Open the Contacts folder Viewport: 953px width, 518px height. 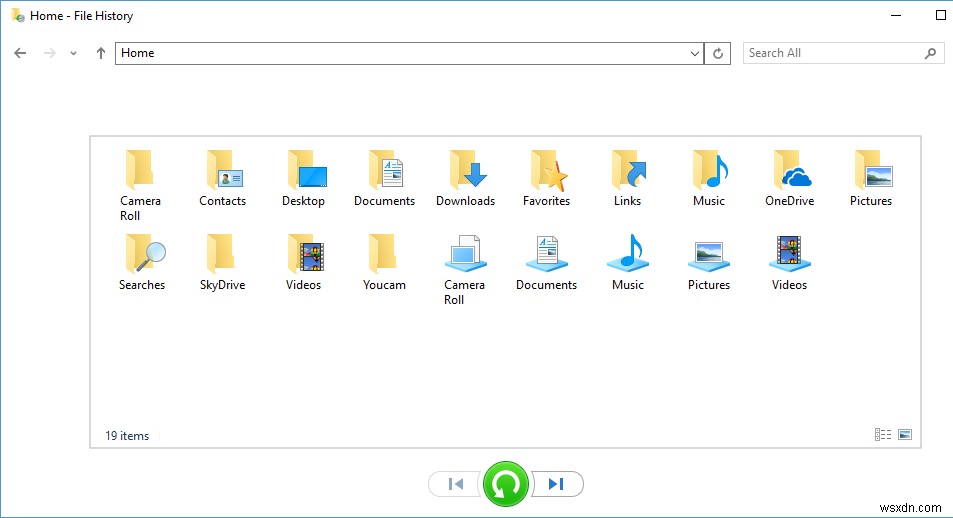[x=222, y=178]
